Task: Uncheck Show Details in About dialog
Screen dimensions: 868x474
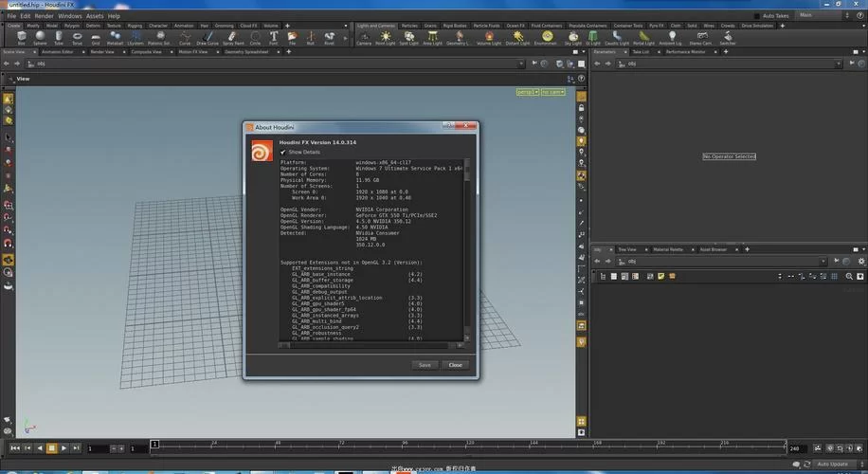Action: coord(282,152)
